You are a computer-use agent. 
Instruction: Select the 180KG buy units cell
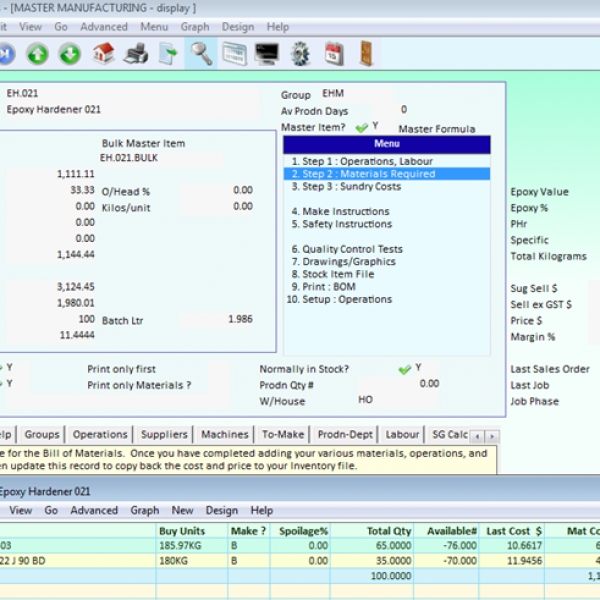[x=192, y=561]
